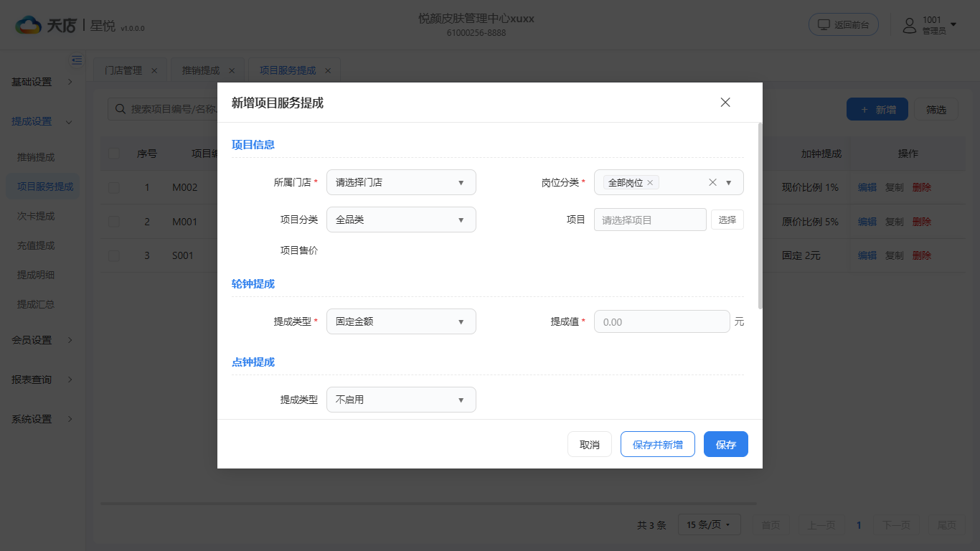
Task: Expand the 系统设置 menu
Action: click(42, 419)
